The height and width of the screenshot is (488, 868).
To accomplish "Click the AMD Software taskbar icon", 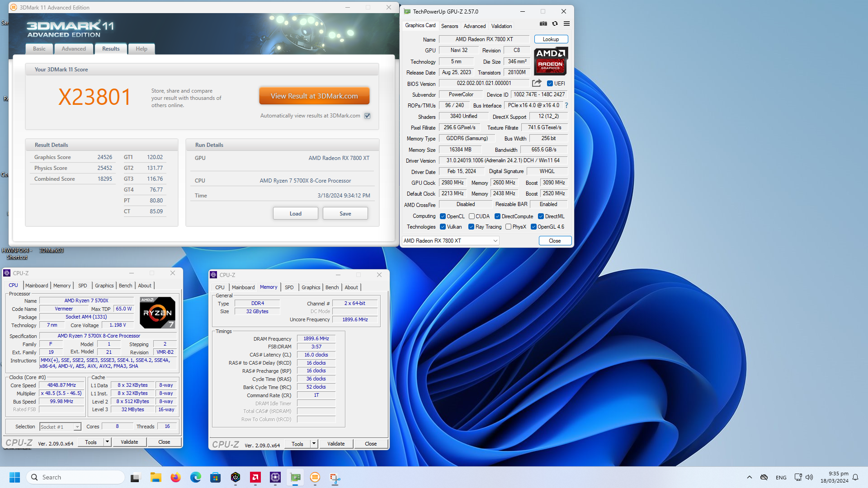I will (255, 477).
